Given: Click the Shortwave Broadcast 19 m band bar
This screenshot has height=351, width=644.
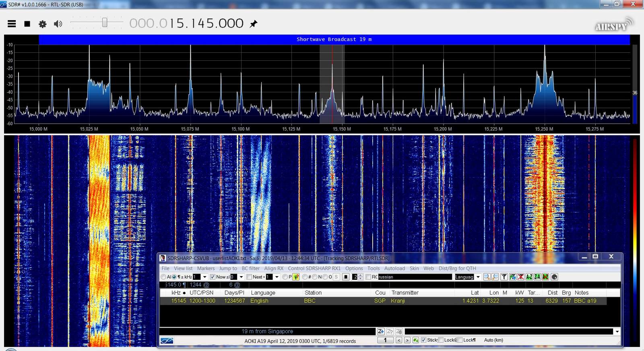Looking at the screenshot, I should tap(334, 39).
